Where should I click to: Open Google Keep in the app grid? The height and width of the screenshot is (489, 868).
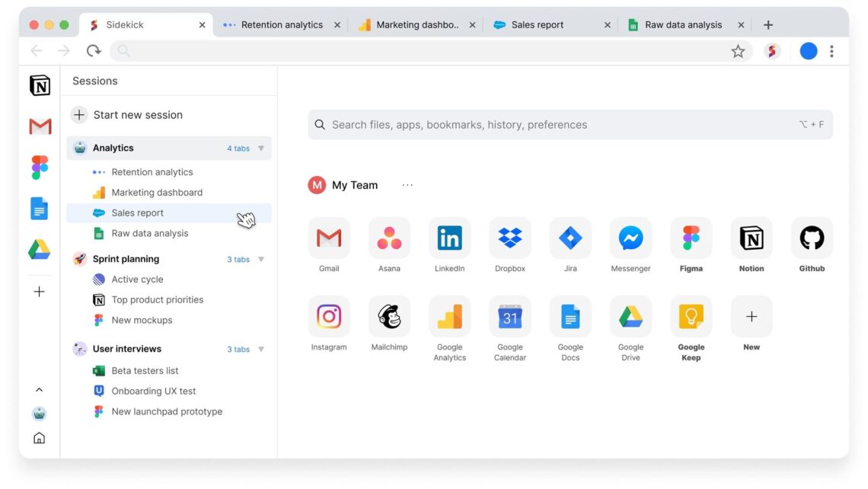(x=690, y=316)
